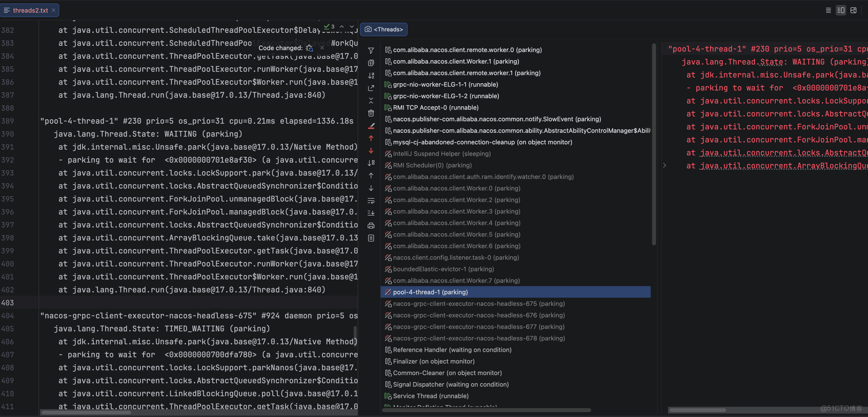Click the sort alphabetically icon
Screen dimensions: 868x417
pos(371,76)
